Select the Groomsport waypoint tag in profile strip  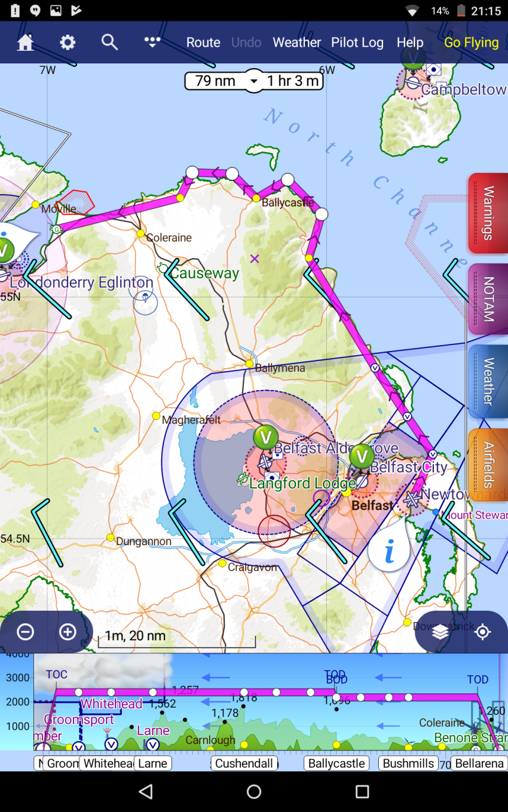pyautogui.click(x=62, y=763)
